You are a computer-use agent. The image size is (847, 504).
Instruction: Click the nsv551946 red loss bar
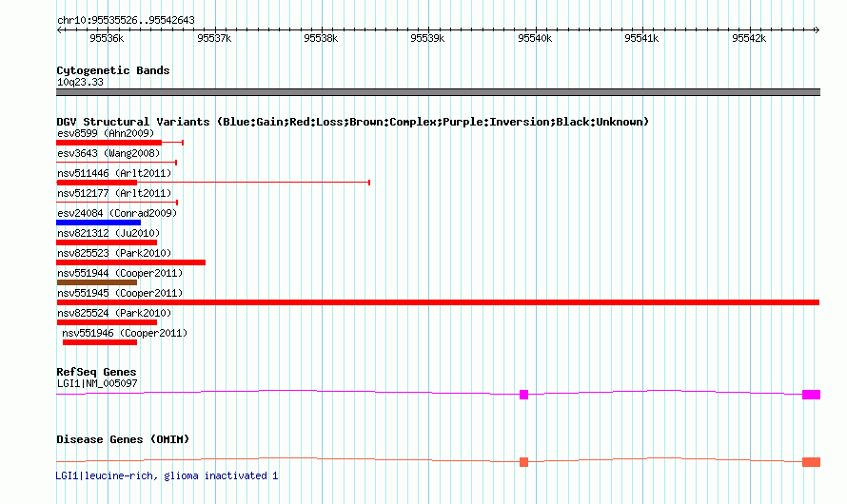coord(100,342)
